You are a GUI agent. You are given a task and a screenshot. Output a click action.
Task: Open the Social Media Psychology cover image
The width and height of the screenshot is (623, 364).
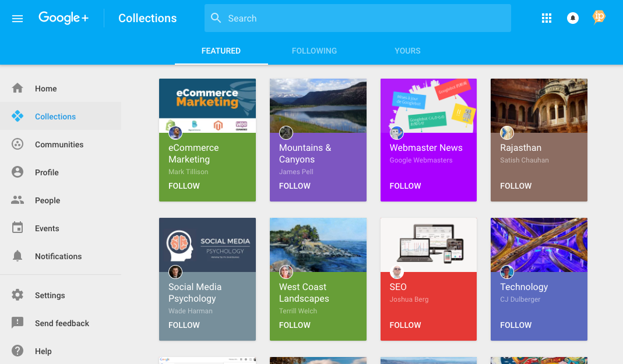[207, 245]
